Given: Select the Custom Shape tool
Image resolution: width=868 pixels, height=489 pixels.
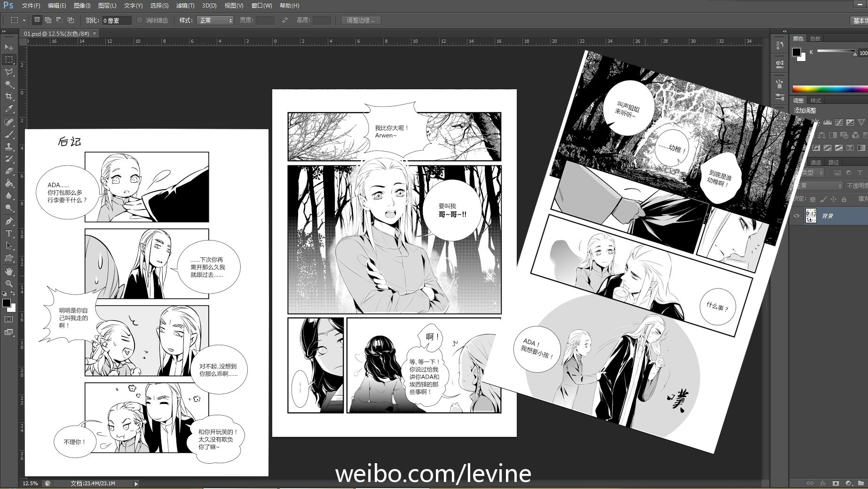Looking at the screenshot, I should point(9,258).
